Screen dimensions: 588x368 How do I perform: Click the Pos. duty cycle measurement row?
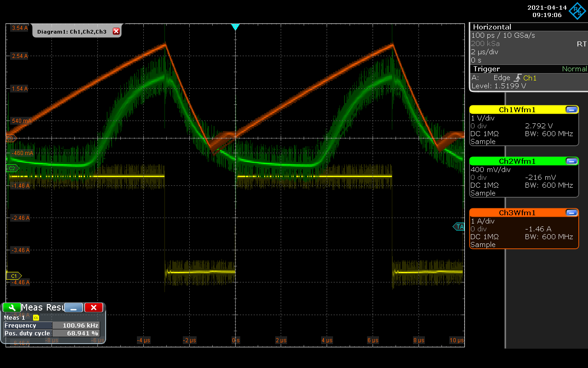point(51,333)
